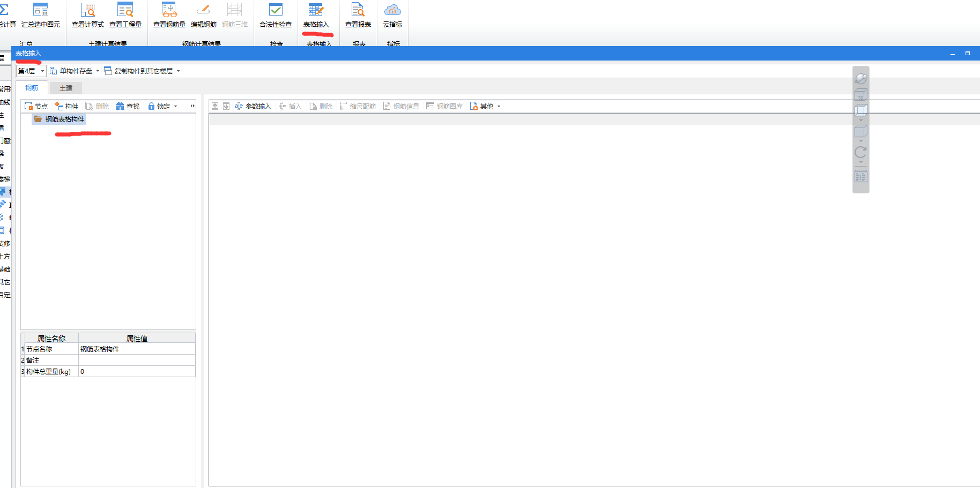Expand the arrow under the wireframe cube icon
This screenshot has width=980, height=488.
point(861,120)
